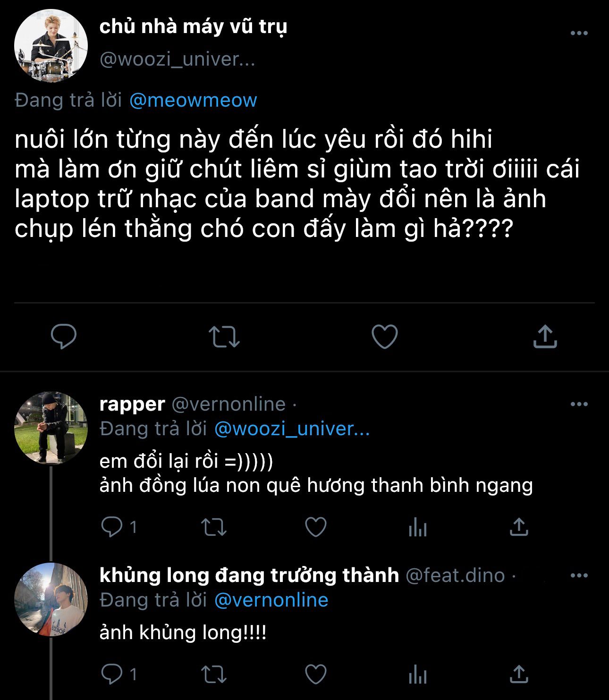Like the feat.dino reply
The image size is (609, 700).
[316, 674]
